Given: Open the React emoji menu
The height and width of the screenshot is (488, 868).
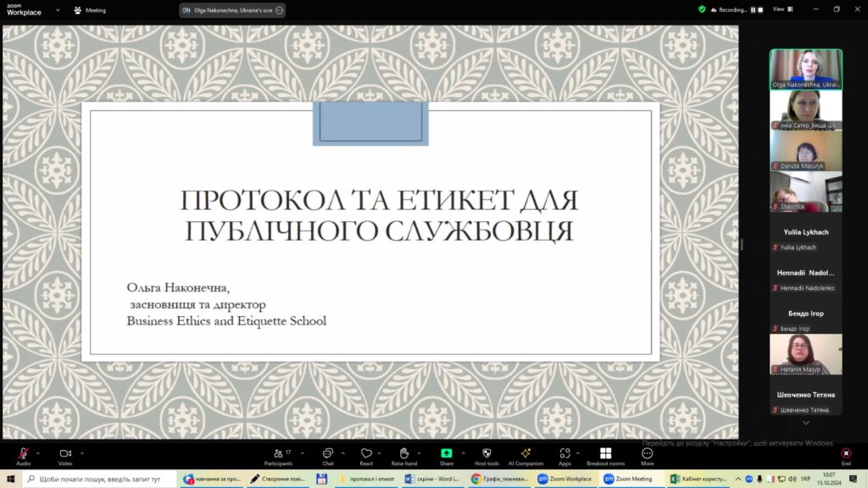Looking at the screenshot, I should (366, 456).
